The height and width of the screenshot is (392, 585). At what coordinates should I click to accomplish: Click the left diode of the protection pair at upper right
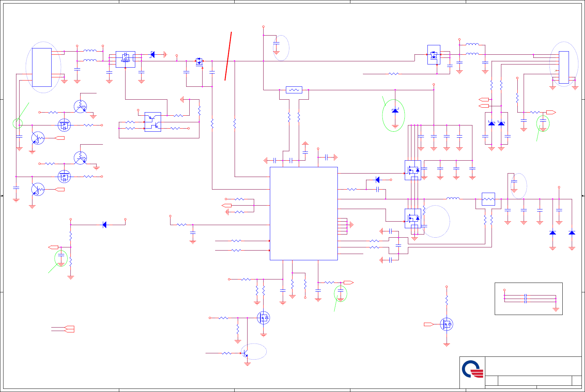tap(492, 123)
